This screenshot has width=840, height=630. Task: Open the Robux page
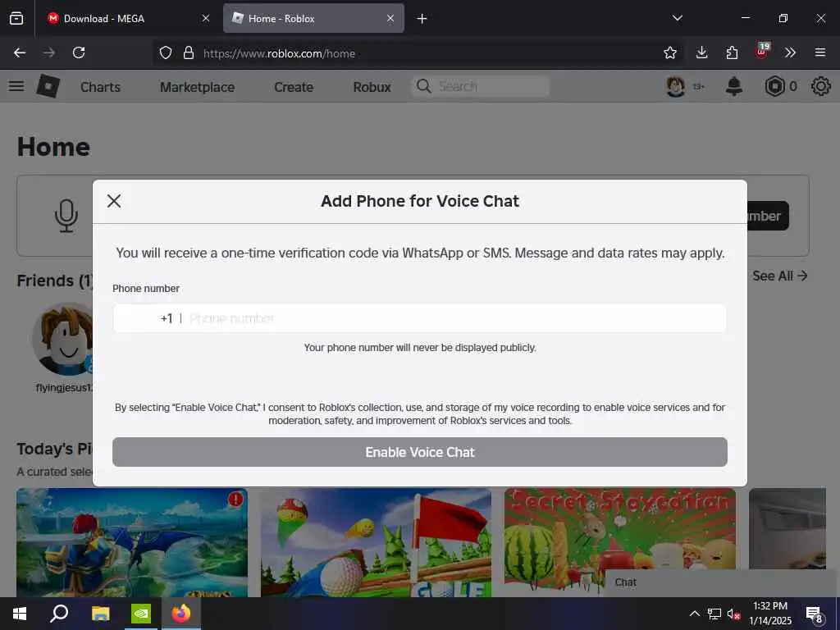point(372,87)
